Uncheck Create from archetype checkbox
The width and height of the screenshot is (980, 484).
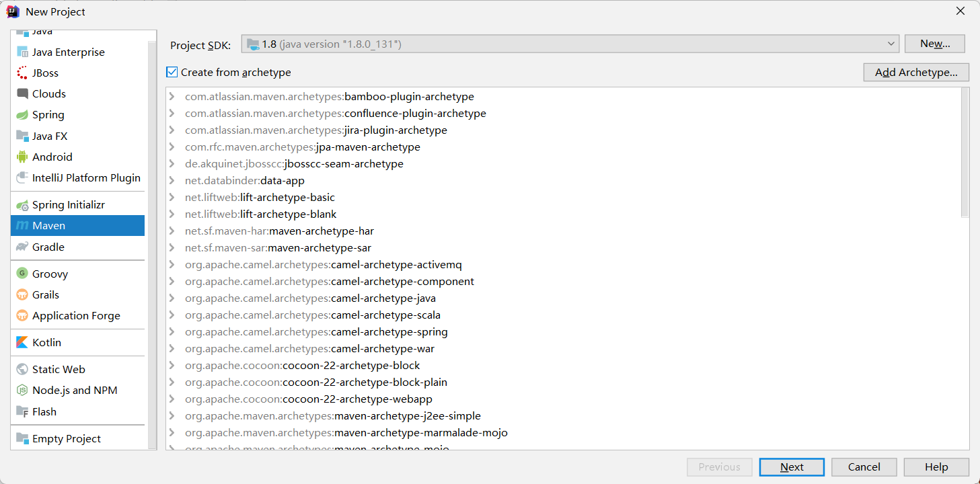[x=172, y=72]
